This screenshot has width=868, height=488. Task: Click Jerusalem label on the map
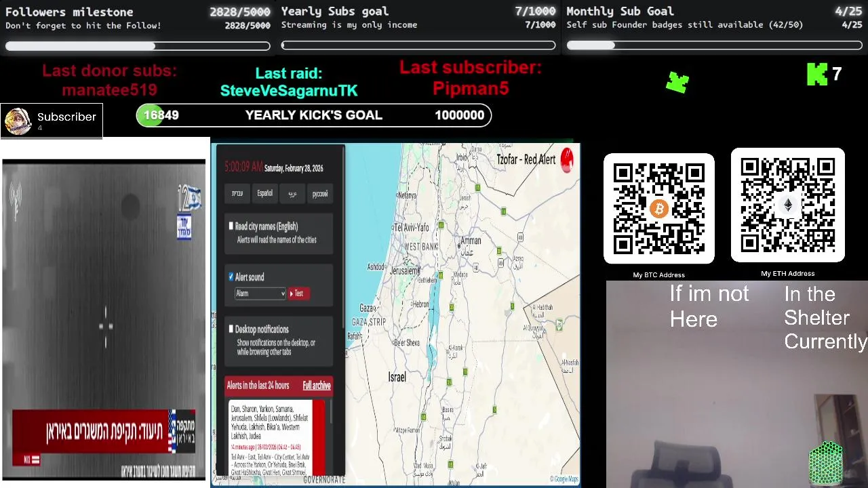coord(405,271)
